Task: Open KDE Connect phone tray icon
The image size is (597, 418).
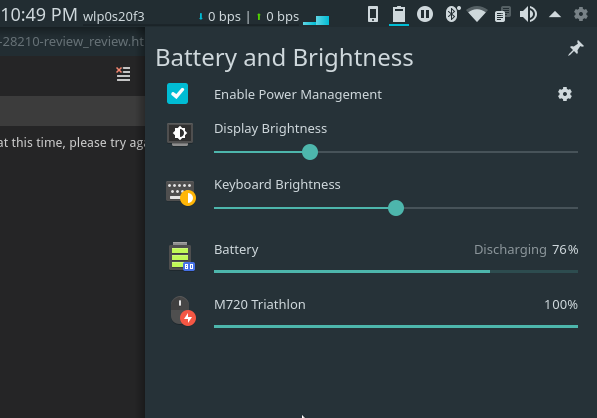Action: pyautogui.click(x=373, y=14)
